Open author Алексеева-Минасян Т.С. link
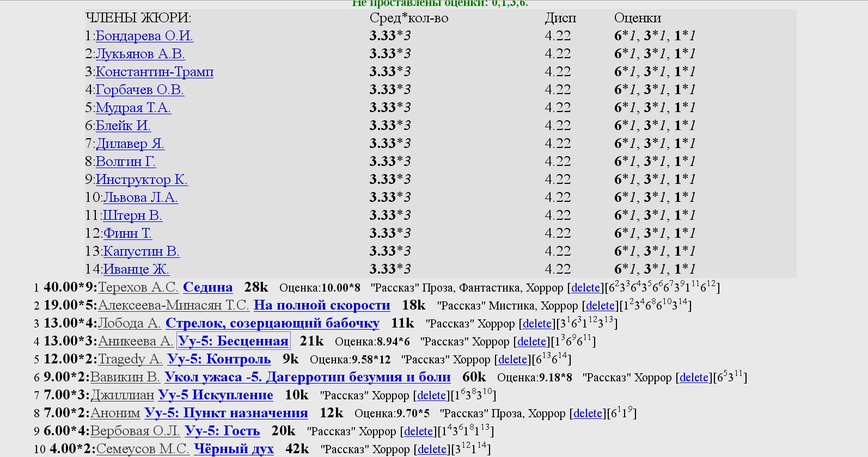Screen dimensions: 868x457 click(x=173, y=305)
